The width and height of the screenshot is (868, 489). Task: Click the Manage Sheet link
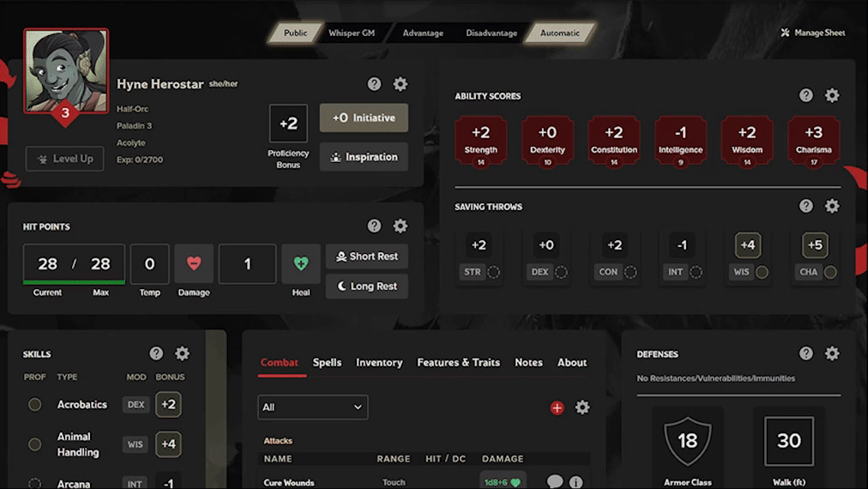[813, 33]
